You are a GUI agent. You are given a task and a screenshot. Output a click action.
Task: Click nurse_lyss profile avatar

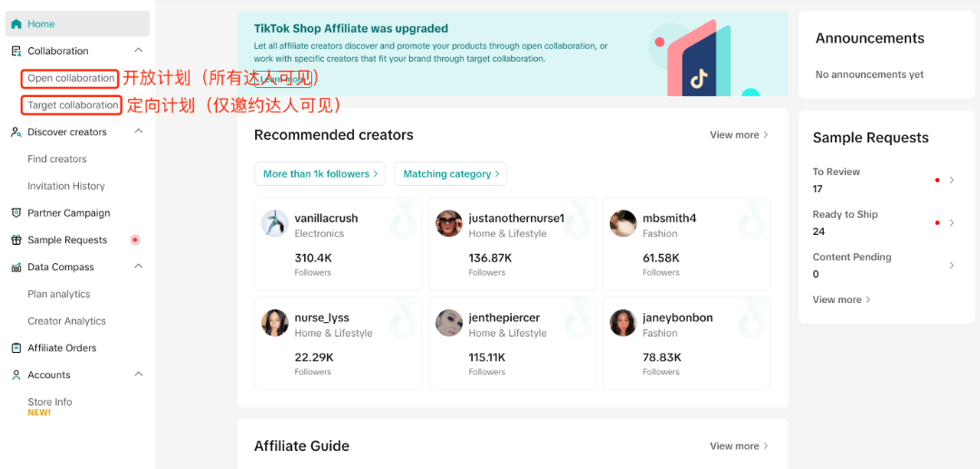pos(275,323)
